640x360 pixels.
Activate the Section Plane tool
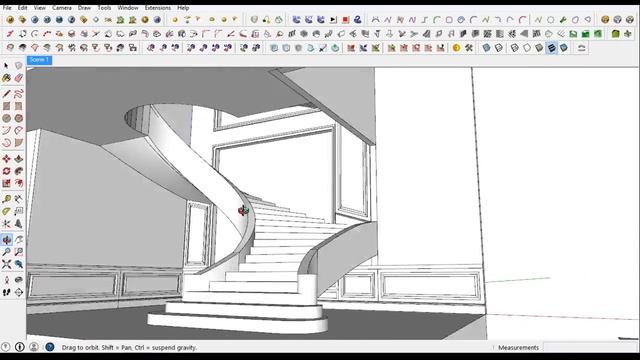point(18,292)
